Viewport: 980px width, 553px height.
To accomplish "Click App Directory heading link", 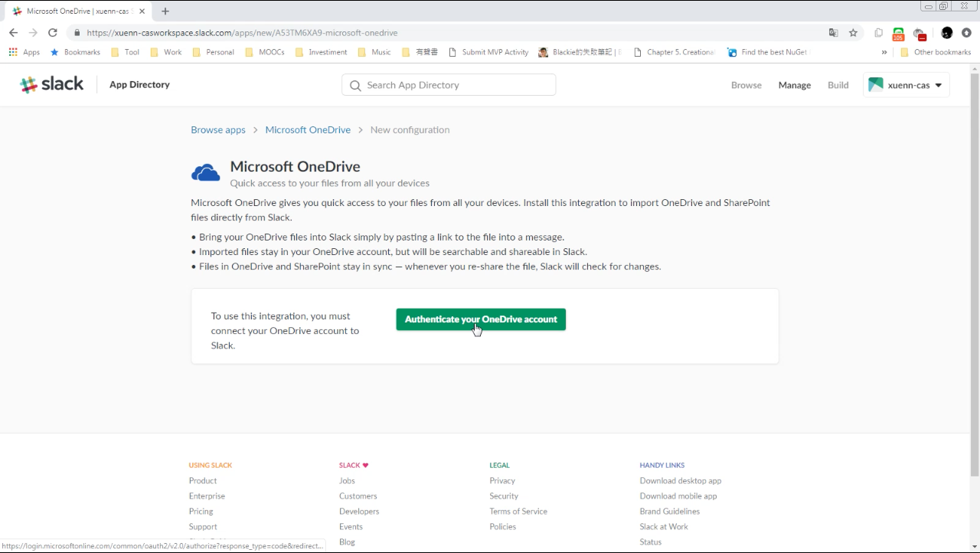I will click(139, 84).
